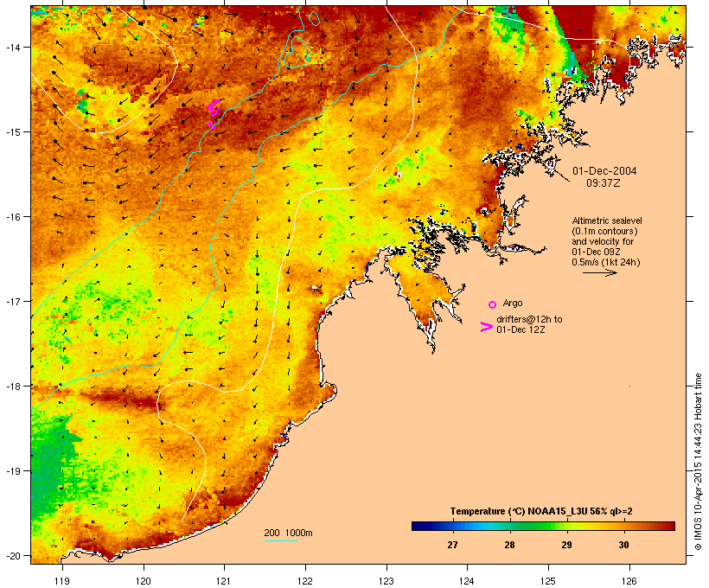Click the -14 latitude axis label

point(12,47)
